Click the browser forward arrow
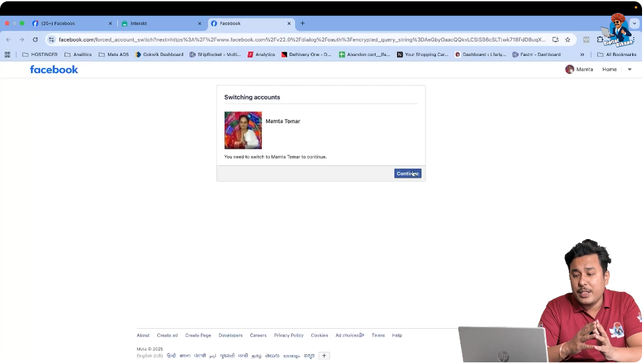Screen dimensions: 644x363 click(22, 40)
